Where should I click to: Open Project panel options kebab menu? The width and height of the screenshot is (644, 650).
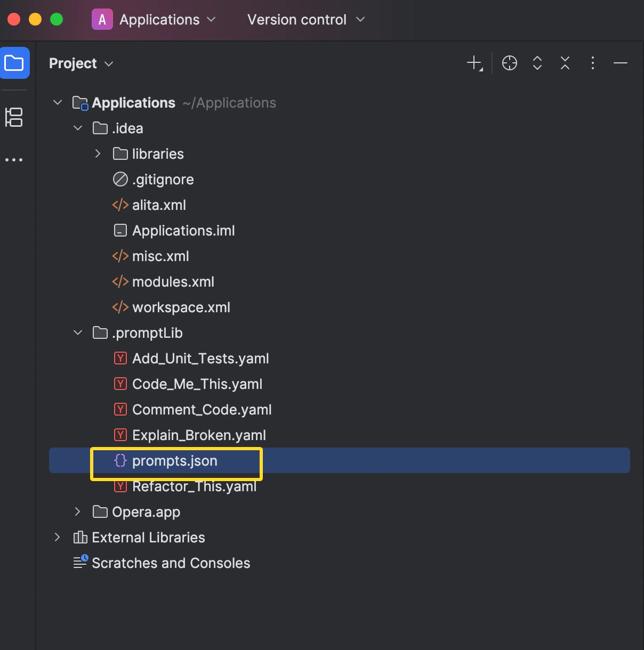coord(593,63)
